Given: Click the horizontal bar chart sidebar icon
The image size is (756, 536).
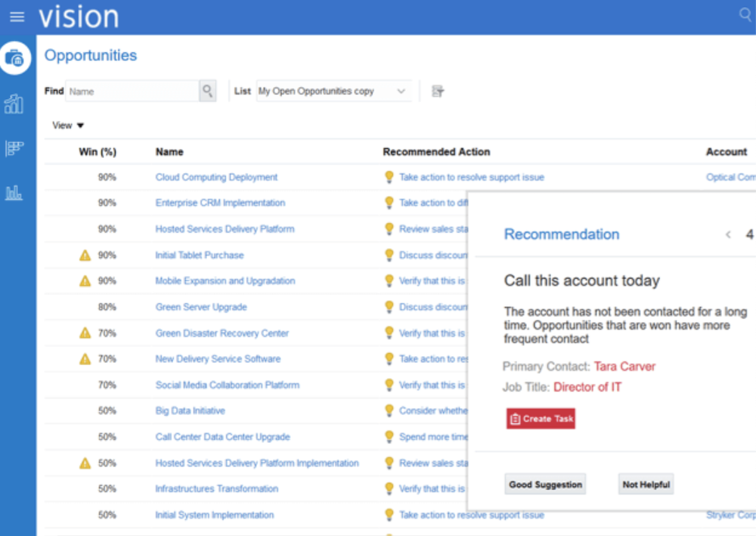Looking at the screenshot, I should tap(15, 148).
